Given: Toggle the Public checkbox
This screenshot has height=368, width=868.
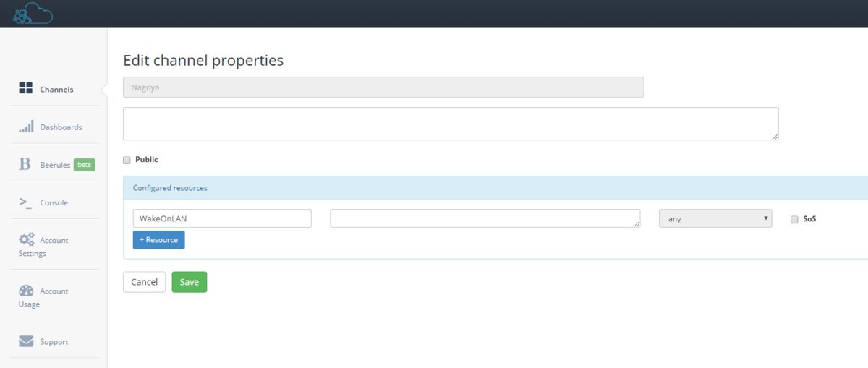Looking at the screenshot, I should pyautogui.click(x=127, y=160).
